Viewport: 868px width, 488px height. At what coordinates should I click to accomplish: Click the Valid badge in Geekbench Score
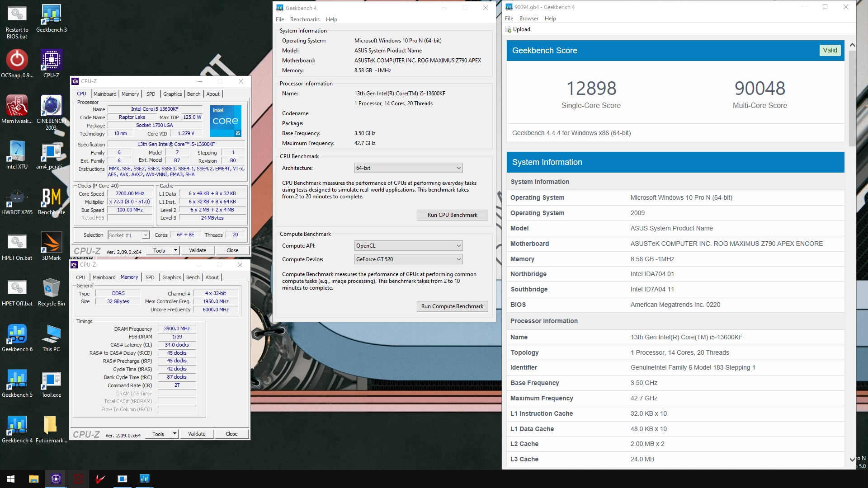coord(830,50)
